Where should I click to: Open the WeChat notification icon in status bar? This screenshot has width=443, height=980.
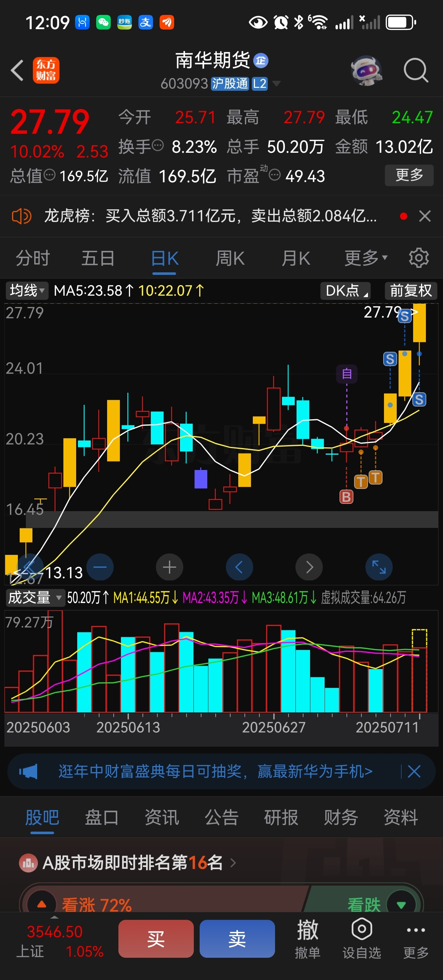coord(103,22)
